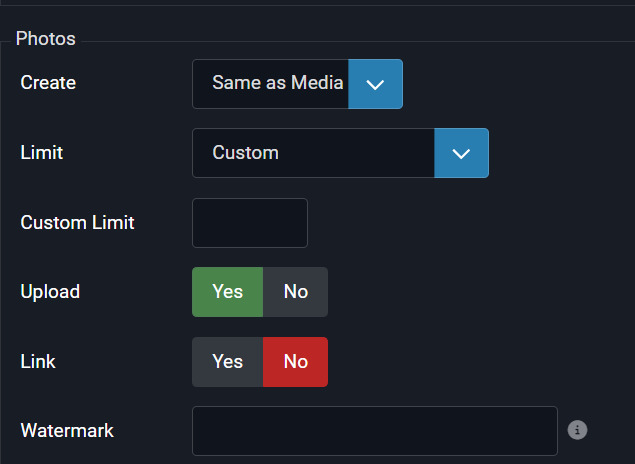Click into the Watermark text field
This screenshot has height=464, width=635.
click(374, 431)
